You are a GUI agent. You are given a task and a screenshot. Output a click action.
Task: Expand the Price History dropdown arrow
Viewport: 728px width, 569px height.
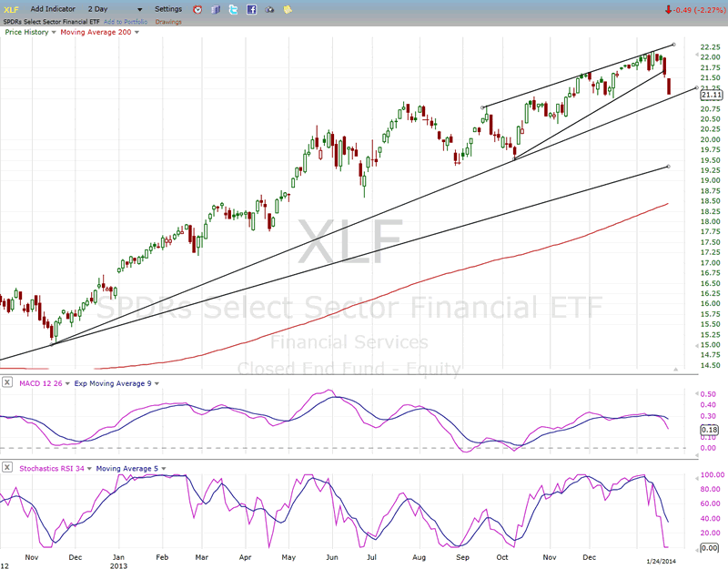(54, 32)
